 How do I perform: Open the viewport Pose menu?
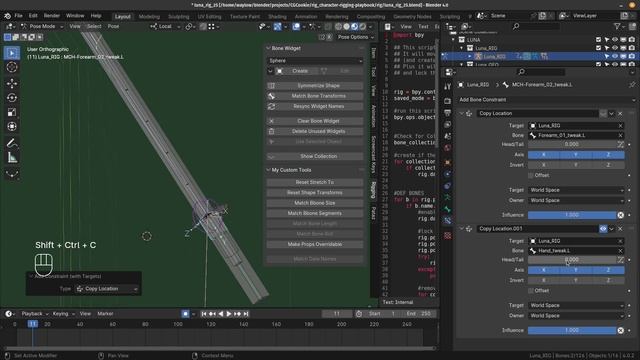coord(113,27)
